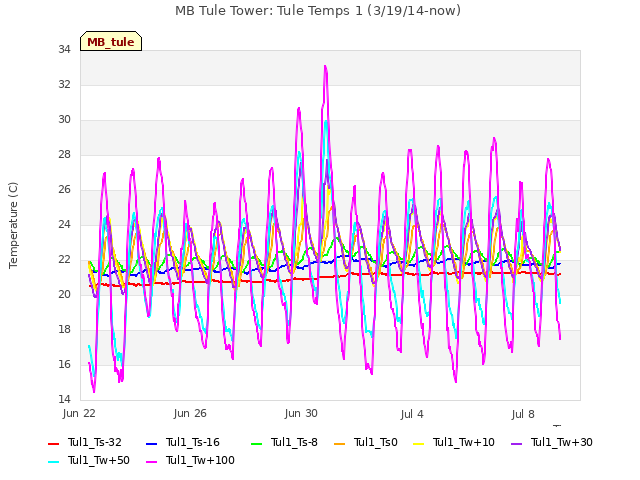Click the MB_tule label box
The height and width of the screenshot is (480, 640).
(x=111, y=41)
